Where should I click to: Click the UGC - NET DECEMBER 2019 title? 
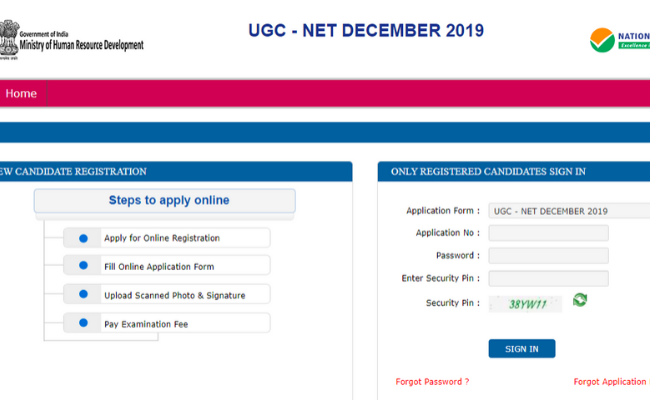[366, 31]
